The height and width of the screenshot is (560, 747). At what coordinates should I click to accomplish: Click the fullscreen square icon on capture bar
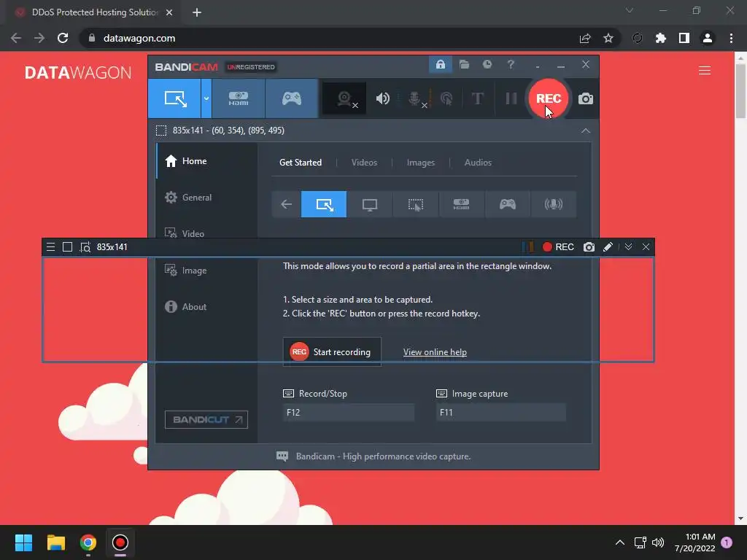[68, 246]
